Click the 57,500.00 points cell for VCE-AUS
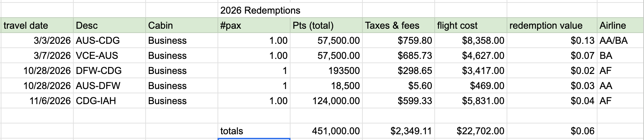Image resolution: width=644 pixels, height=140 pixels. 326,56
